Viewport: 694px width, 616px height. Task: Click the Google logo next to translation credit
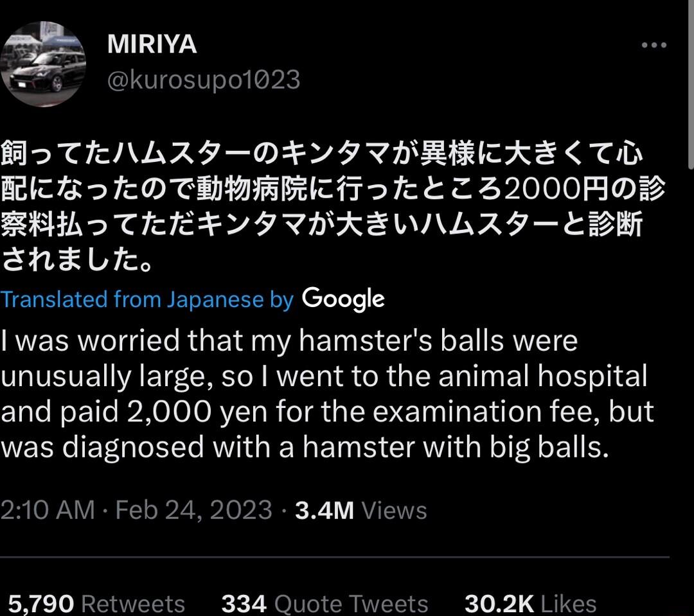pos(343,299)
